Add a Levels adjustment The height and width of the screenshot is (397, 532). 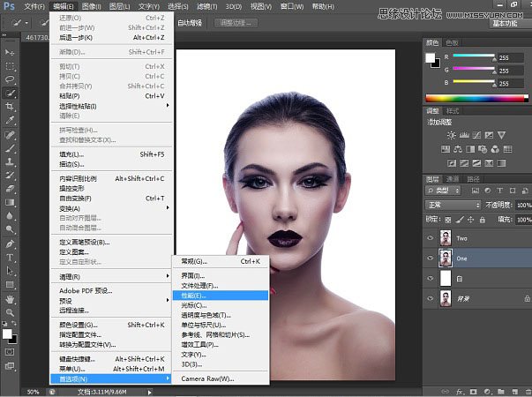click(464, 135)
